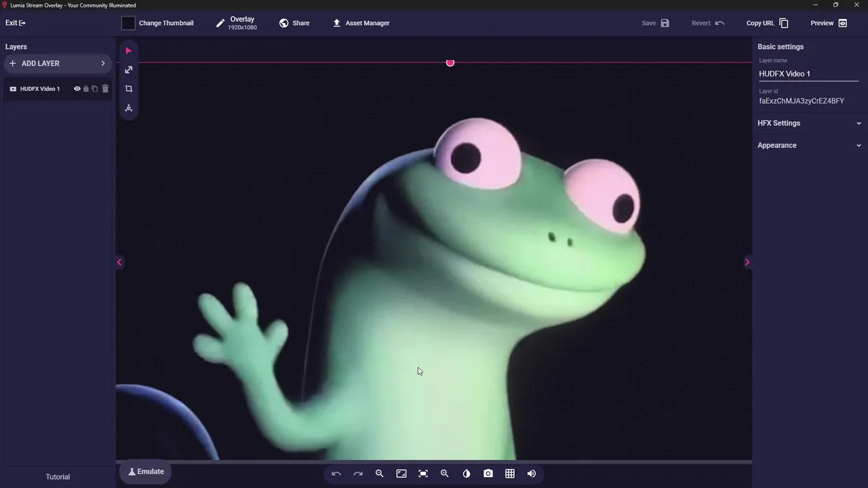Toggle visibility of HUDFX Video 1 layer
Screen dimensions: 868x488
[77, 89]
